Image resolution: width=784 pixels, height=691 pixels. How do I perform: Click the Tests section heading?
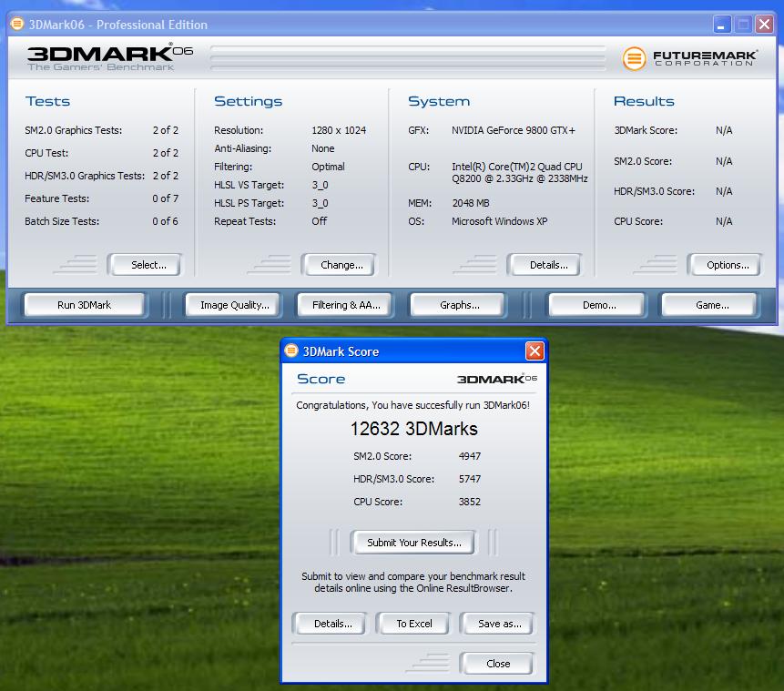[47, 101]
